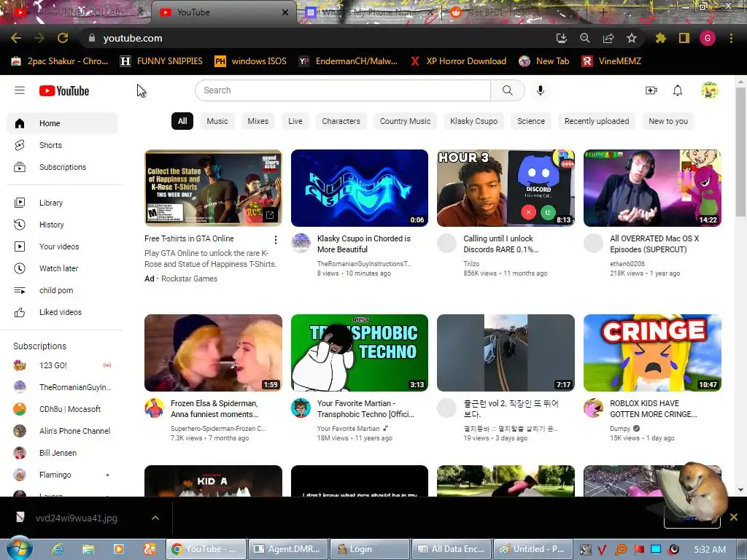Click into the YouTube Search field

tap(343, 90)
